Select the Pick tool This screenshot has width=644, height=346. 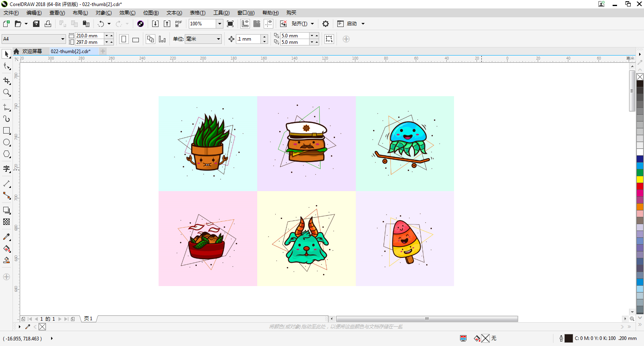(6, 54)
